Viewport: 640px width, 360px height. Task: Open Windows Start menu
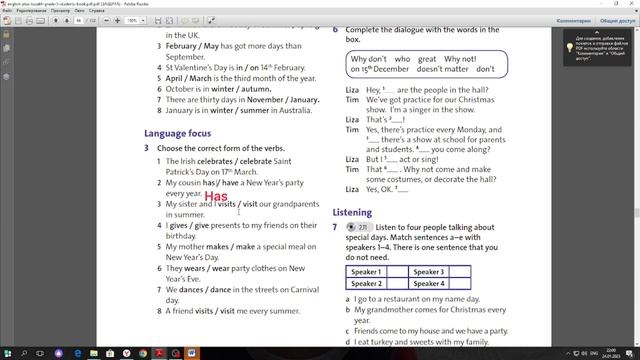(x=7, y=353)
